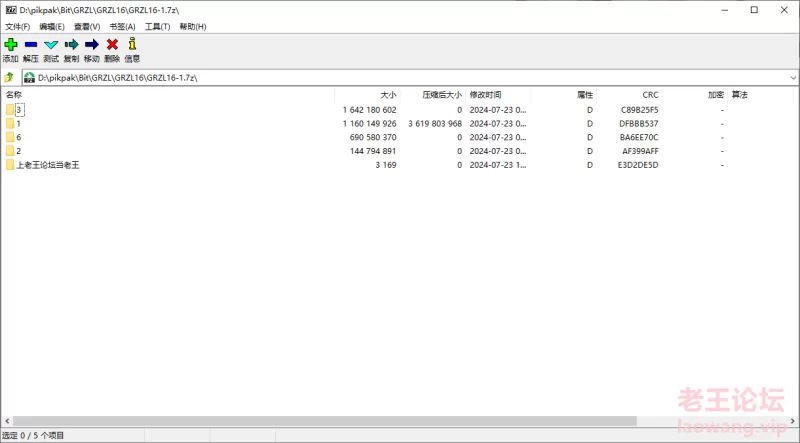Click CRC value C89B25F5
Viewport: 800px width, 443px height.
[x=639, y=110]
